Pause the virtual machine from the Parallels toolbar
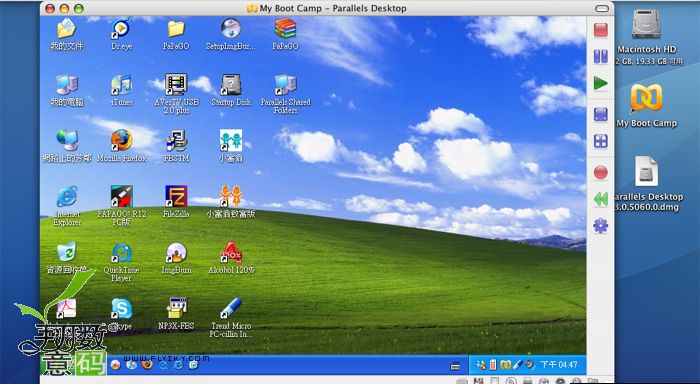Image resolution: width=700 pixels, height=384 pixels. coord(601,57)
